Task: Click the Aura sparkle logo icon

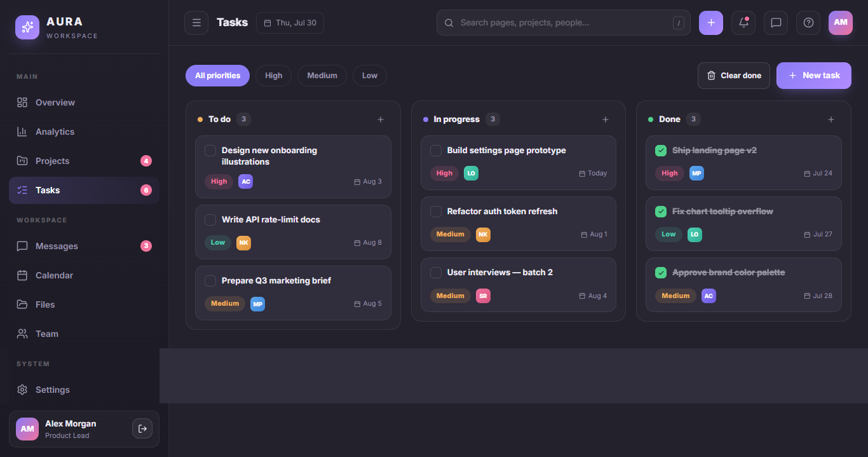Action: pyautogui.click(x=27, y=27)
